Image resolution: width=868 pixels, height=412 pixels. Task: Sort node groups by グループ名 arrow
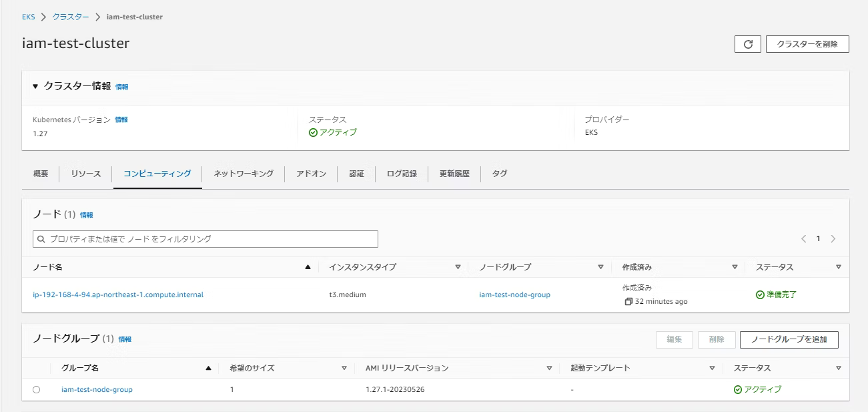pyautogui.click(x=209, y=368)
